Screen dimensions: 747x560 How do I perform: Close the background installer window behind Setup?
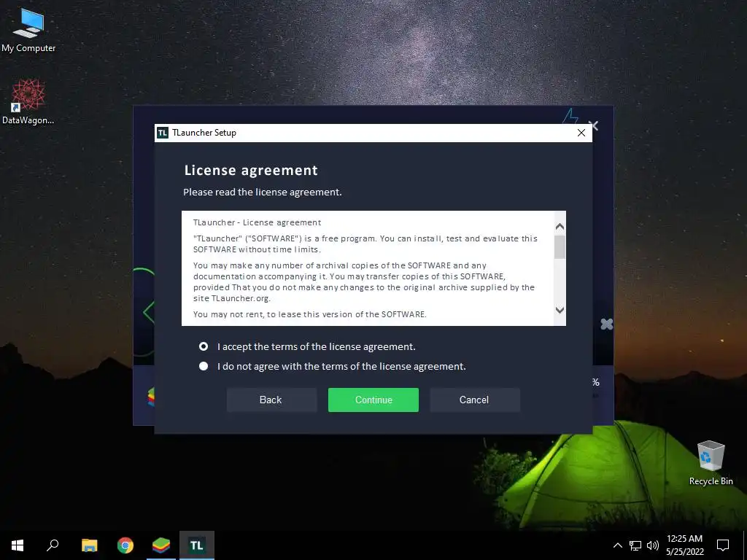[594, 125]
